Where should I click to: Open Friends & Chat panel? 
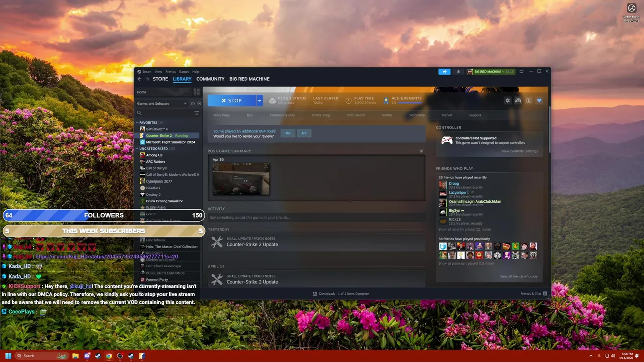coord(534,294)
